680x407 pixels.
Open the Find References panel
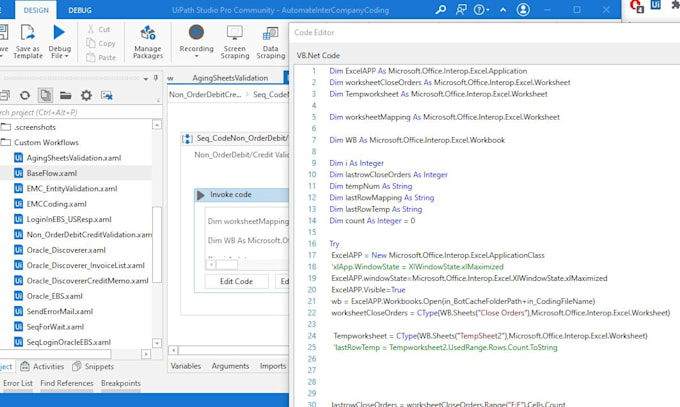click(67, 383)
